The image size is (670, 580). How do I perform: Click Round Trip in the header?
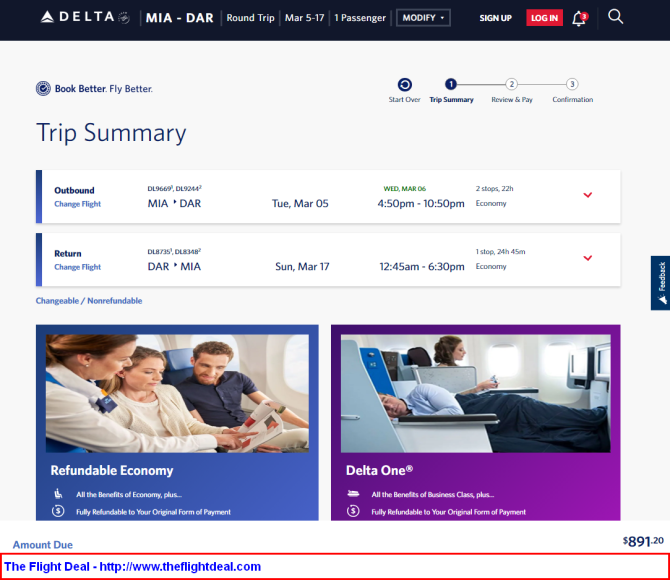click(x=250, y=18)
